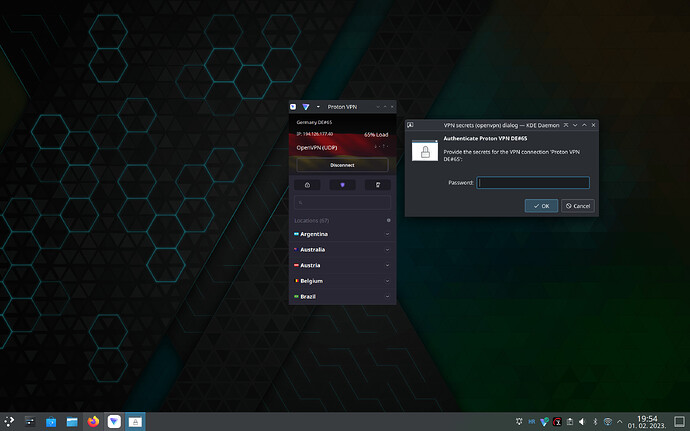
Task: Launch Firefox from the taskbar
Action: point(93,421)
